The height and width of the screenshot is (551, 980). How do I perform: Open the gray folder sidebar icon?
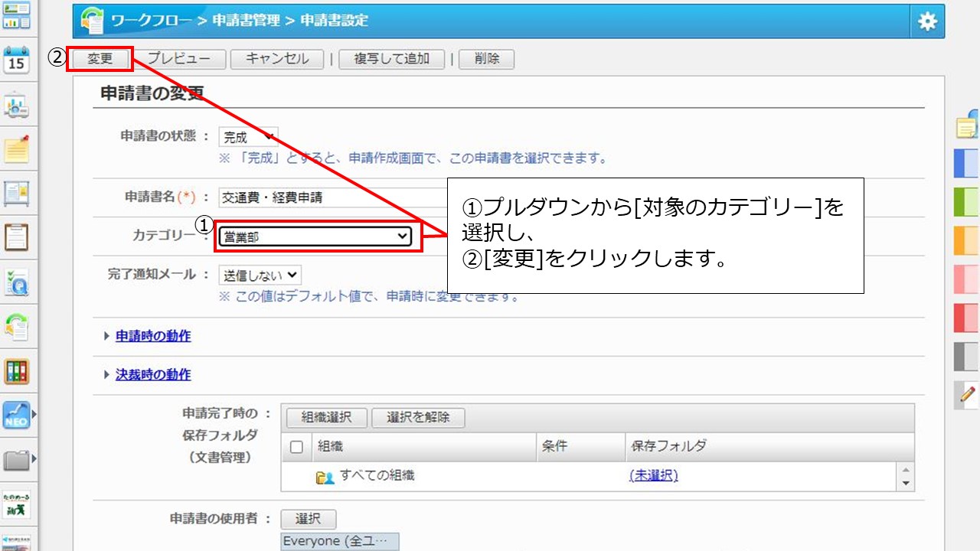[16, 460]
